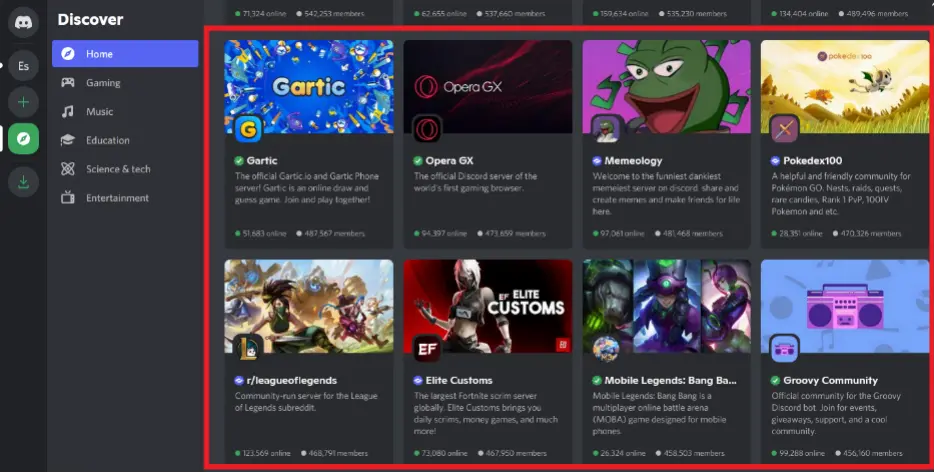Select the Home category
936x474 pixels.
point(125,54)
